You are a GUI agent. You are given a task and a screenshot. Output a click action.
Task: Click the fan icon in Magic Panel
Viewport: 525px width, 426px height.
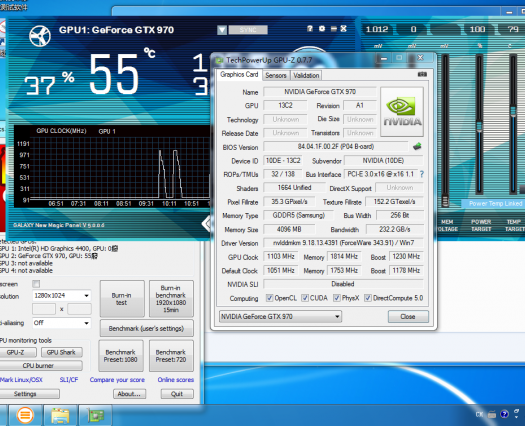click(40, 36)
